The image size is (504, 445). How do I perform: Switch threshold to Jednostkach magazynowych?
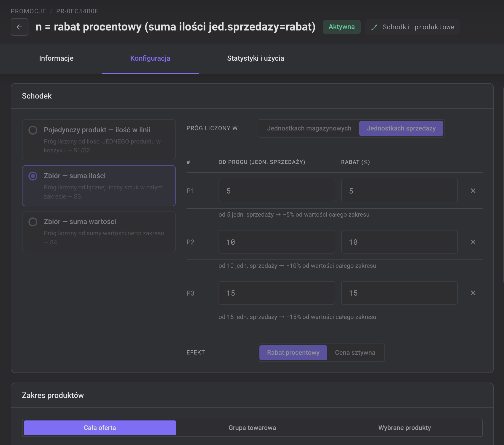coord(309,128)
